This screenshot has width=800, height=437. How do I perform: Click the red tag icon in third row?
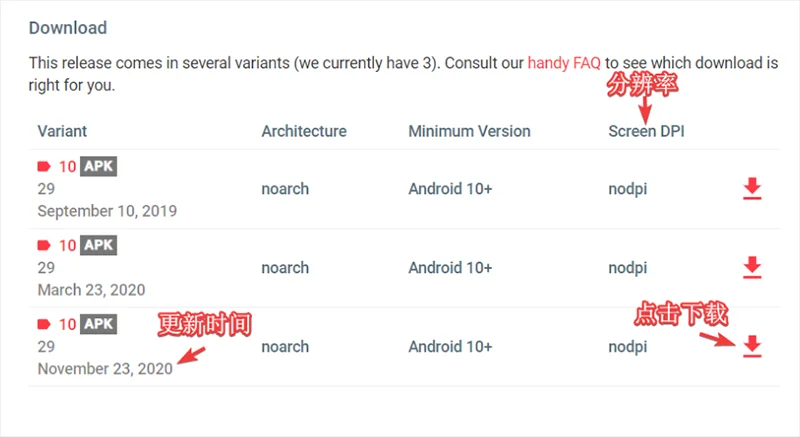click(x=44, y=324)
